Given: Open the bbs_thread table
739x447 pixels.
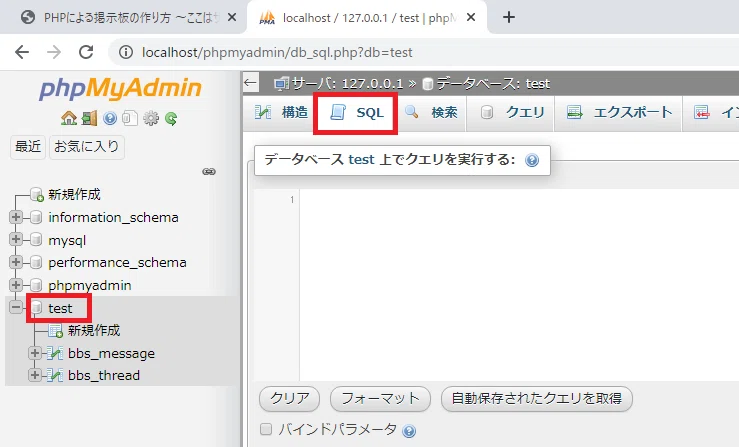Looking at the screenshot, I should [104, 376].
